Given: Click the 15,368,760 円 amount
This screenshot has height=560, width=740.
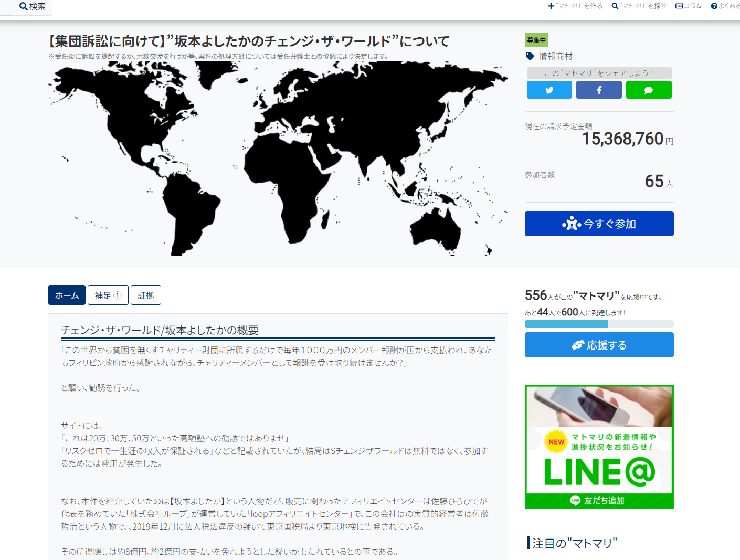Looking at the screenshot, I should 627,139.
